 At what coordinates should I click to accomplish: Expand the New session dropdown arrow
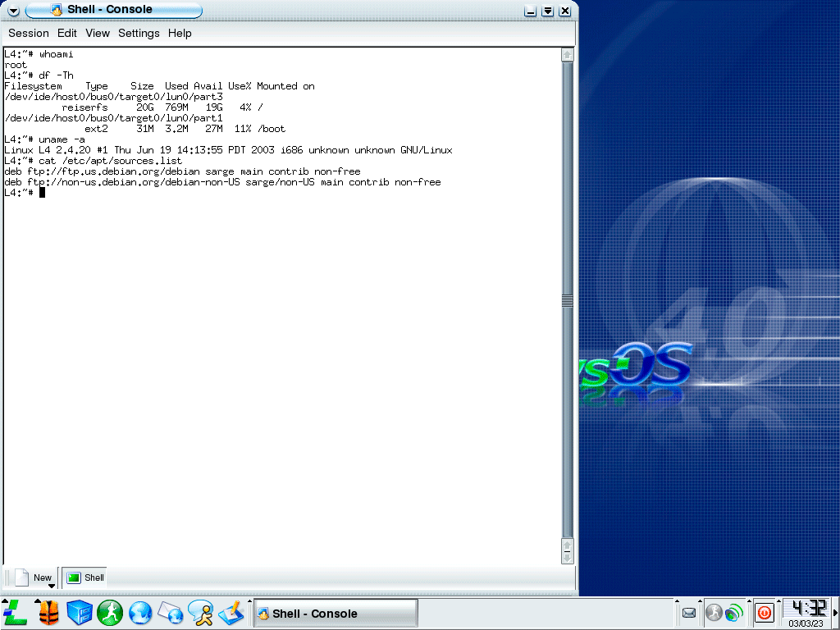pos(51,586)
